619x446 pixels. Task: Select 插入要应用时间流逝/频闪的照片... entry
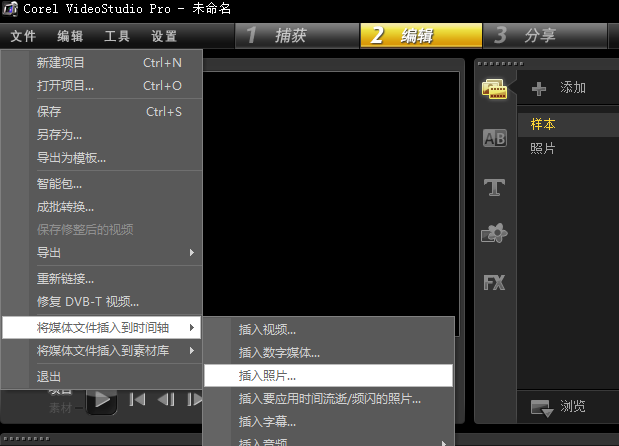coord(328,399)
